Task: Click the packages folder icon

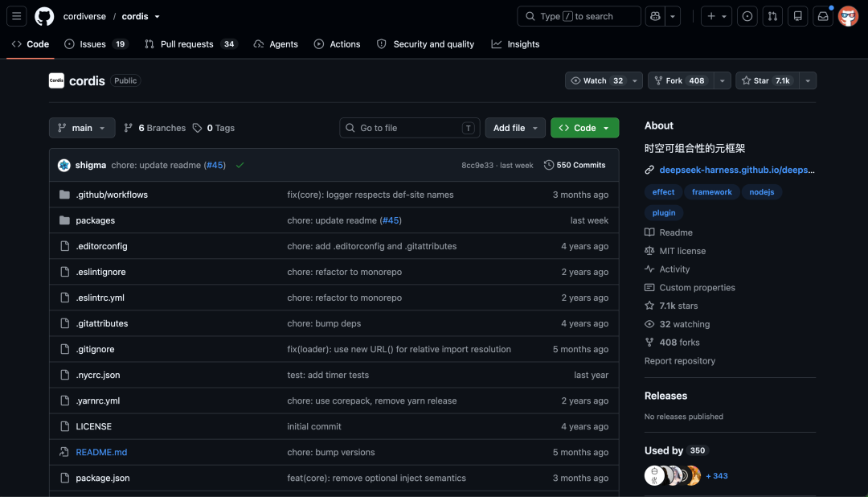Action: point(65,220)
